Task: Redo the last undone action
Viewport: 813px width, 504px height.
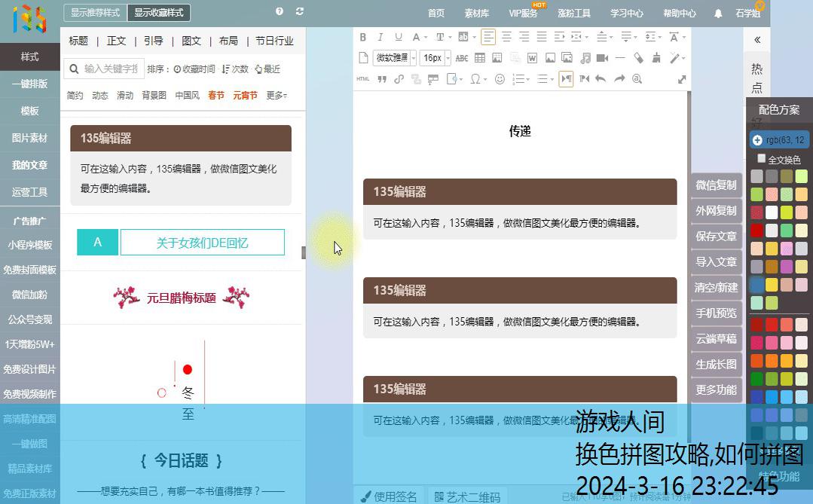Action: (x=619, y=79)
